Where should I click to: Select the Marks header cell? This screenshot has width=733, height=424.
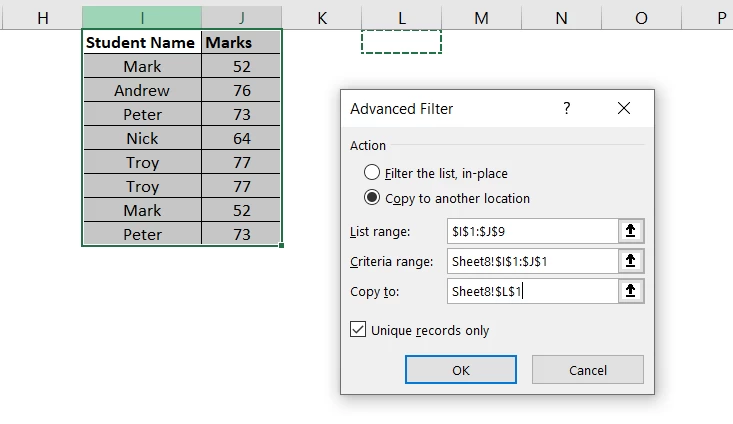(x=241, y=42)
